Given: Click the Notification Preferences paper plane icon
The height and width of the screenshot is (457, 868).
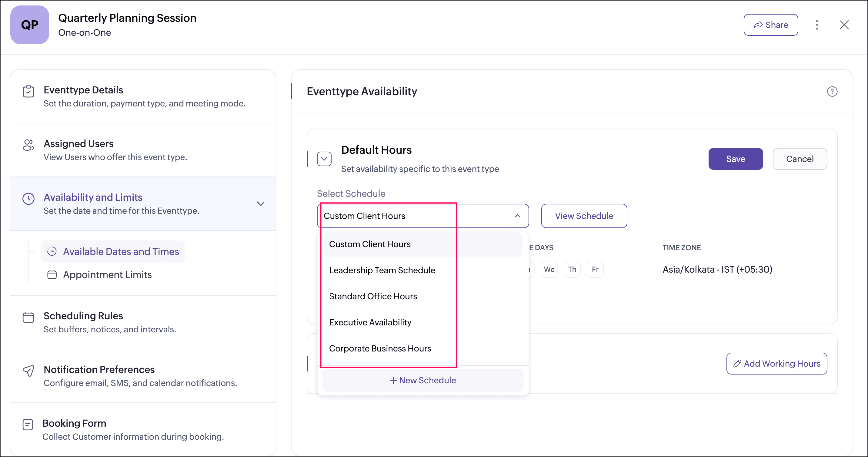Looking at the screenshot, I should (28, 371).
